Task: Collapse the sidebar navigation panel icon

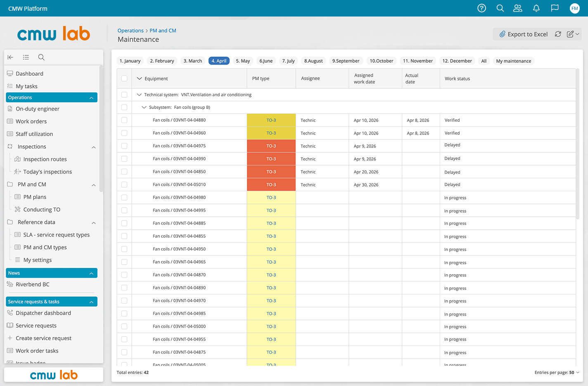Action: pos(10,57)
